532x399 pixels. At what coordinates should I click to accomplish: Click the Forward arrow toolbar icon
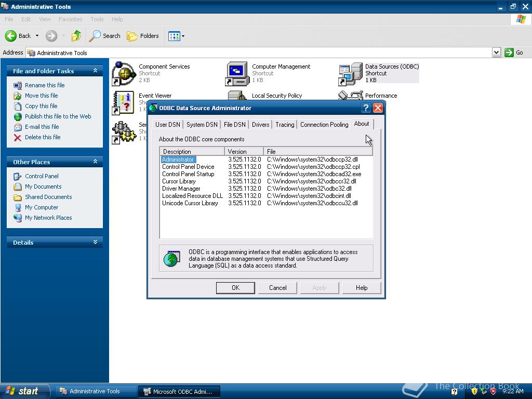point(51,36)
